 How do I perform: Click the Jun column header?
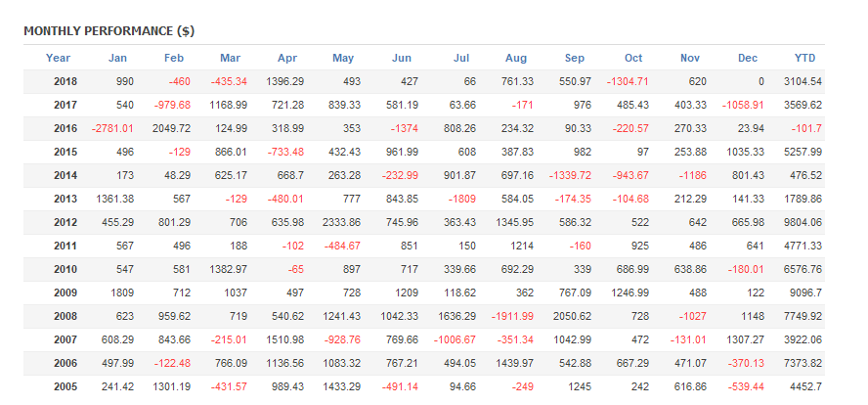pos(401,58)
